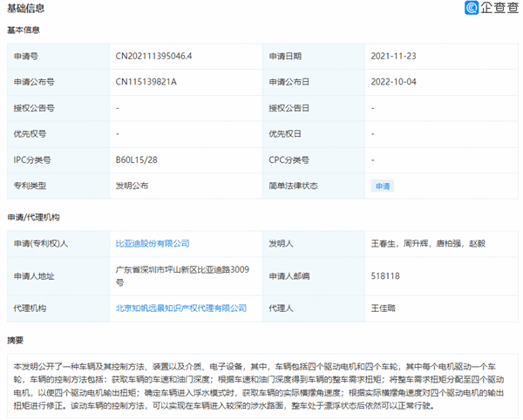Click the 申请 legal status tag

383,186
